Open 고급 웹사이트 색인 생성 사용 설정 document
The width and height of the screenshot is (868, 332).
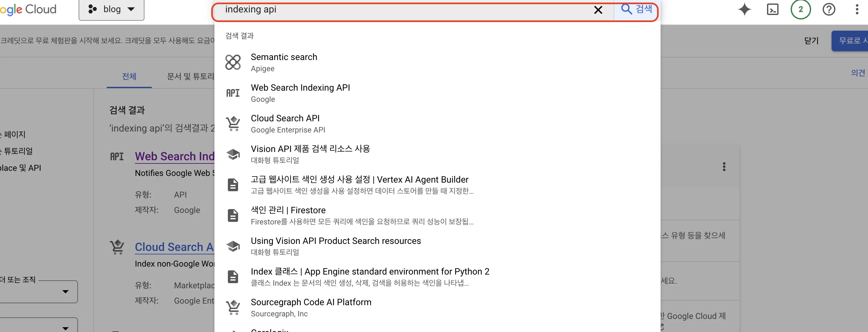(437, 185)
